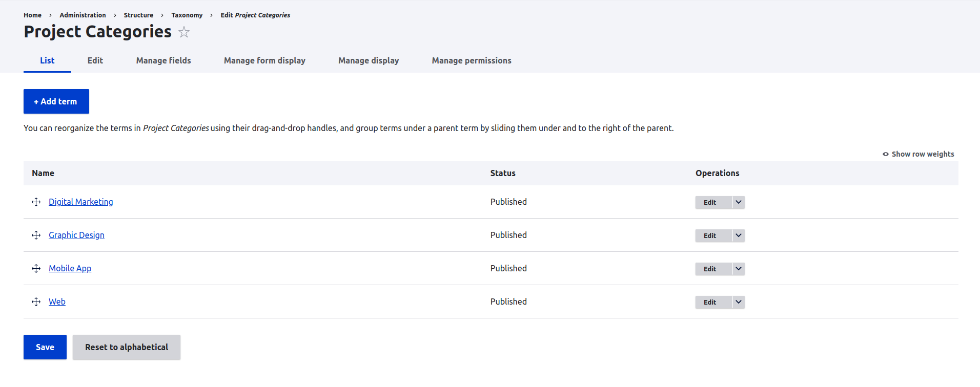Open the Digital Marketing term link
Image resolution: width=980 pixels, height=387 pixels.
coord(80,202)
